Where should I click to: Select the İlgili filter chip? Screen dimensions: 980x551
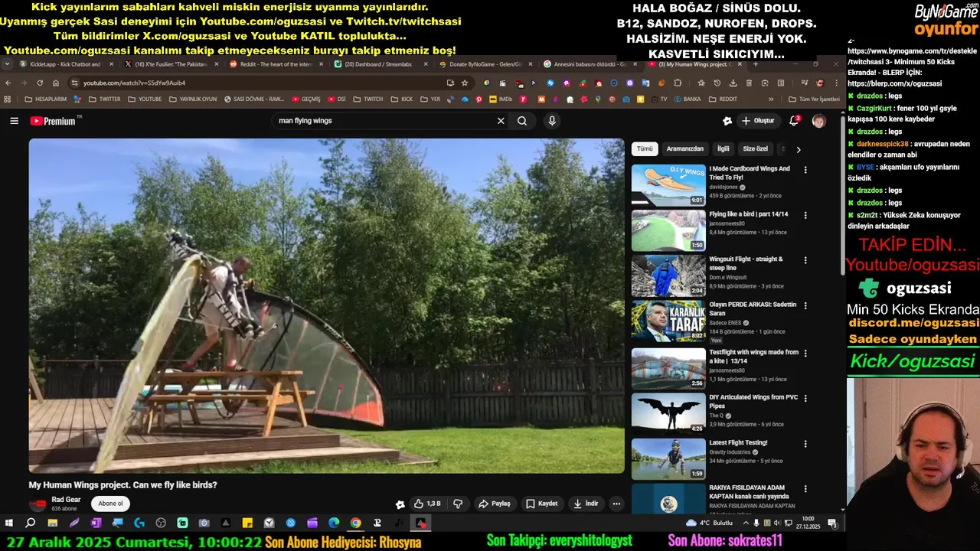(724, 149)
